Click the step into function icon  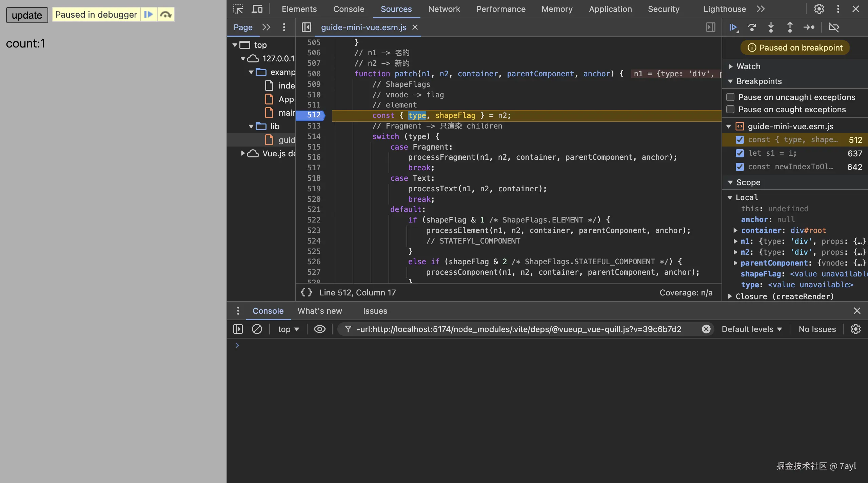tap(771, 27)
